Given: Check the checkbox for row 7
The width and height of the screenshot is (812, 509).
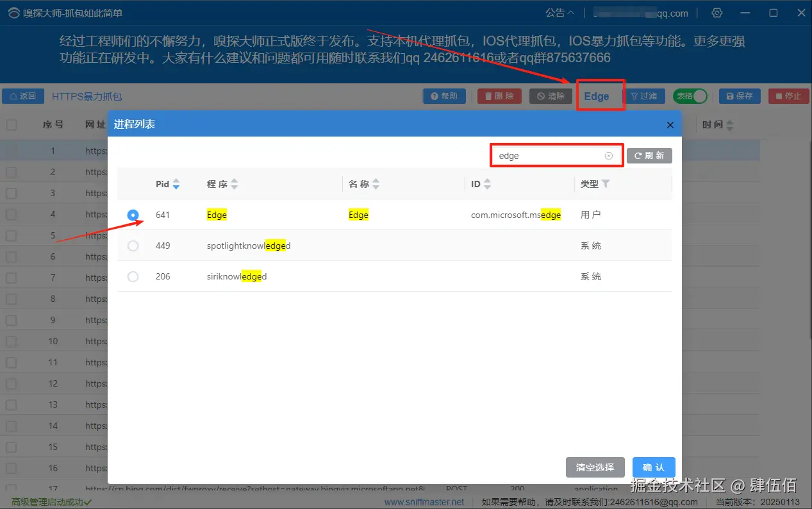Looking at the screenshot, I should click(x=12, y=278).
